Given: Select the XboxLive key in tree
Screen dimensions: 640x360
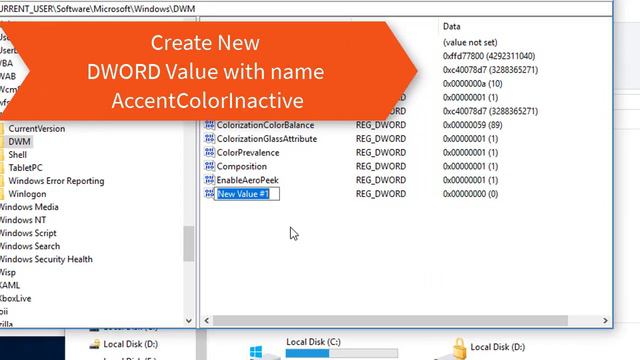Looking at the screenshot, I should click(16, 298).
